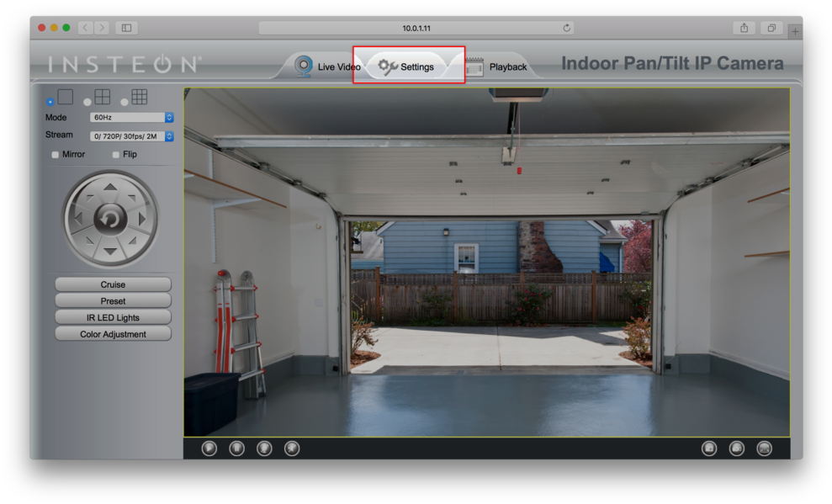Screen dimensions: 832x504
Task: Open the Playback tab
Action: pos(508,66)
